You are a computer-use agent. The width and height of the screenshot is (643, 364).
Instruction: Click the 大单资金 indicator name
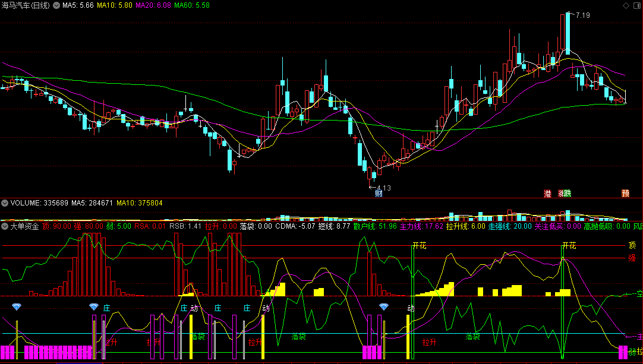click(x=24, y=226)
